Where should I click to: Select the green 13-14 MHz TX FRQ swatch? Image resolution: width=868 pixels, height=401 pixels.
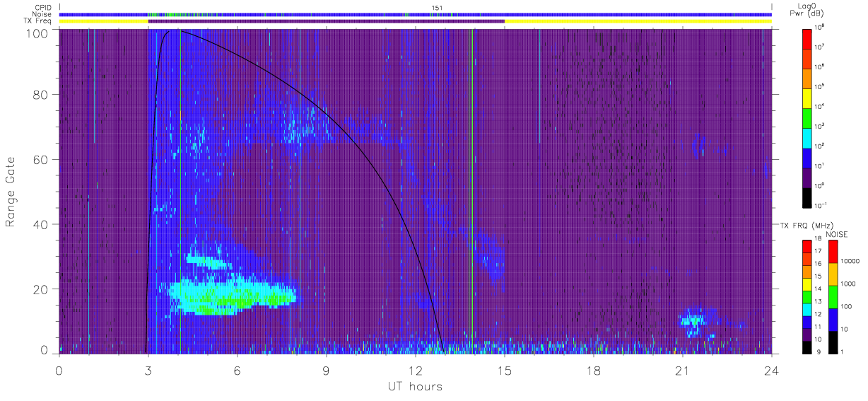coord(807,296)
